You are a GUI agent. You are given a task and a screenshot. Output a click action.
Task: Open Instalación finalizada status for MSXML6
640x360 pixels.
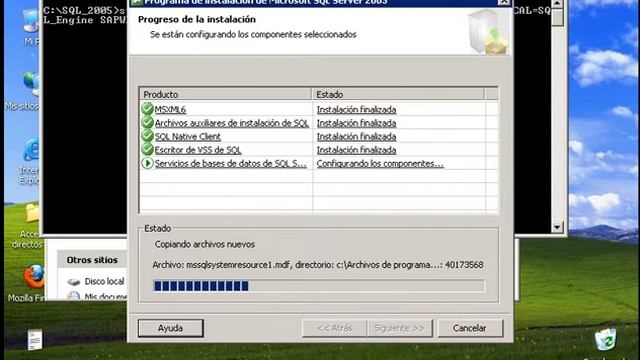(356, 109)
